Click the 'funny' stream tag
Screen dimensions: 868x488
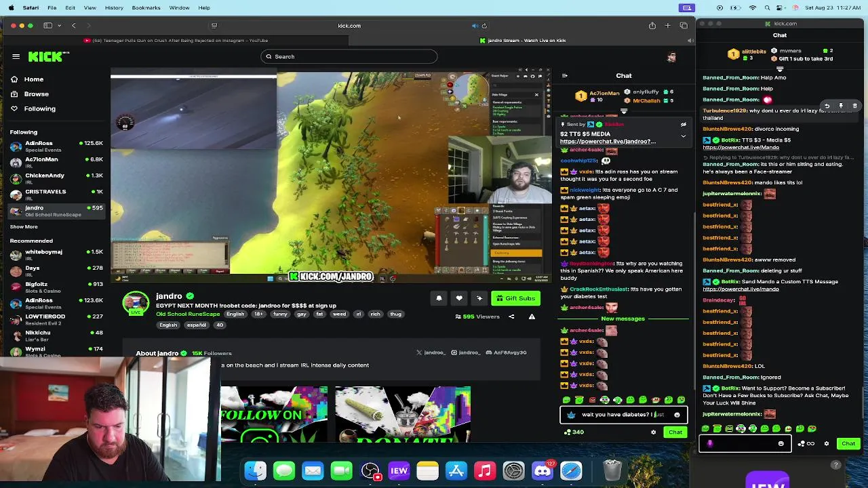[x=280, y=314]
